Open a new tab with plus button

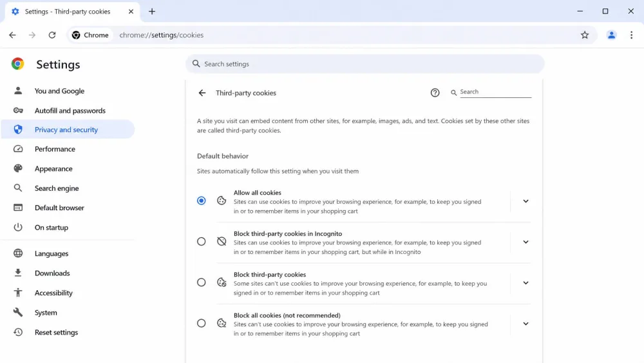152,12
